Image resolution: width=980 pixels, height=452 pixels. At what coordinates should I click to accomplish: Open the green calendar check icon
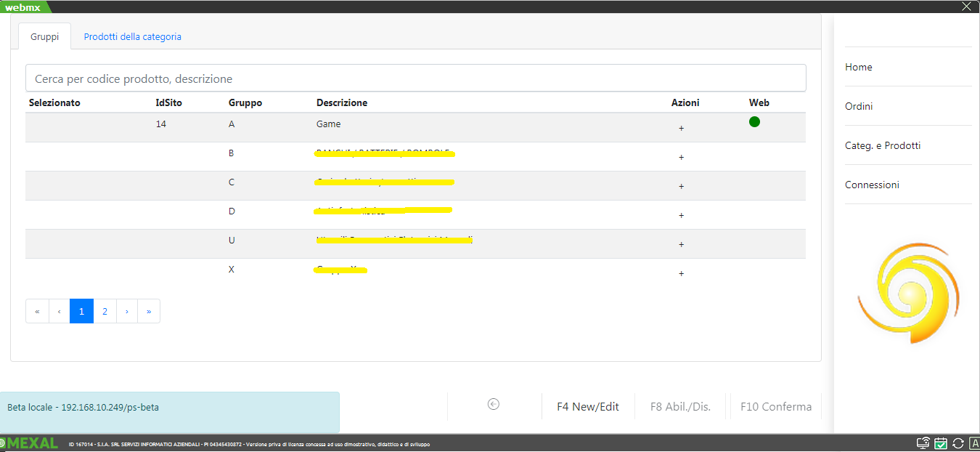coord(941,443)
